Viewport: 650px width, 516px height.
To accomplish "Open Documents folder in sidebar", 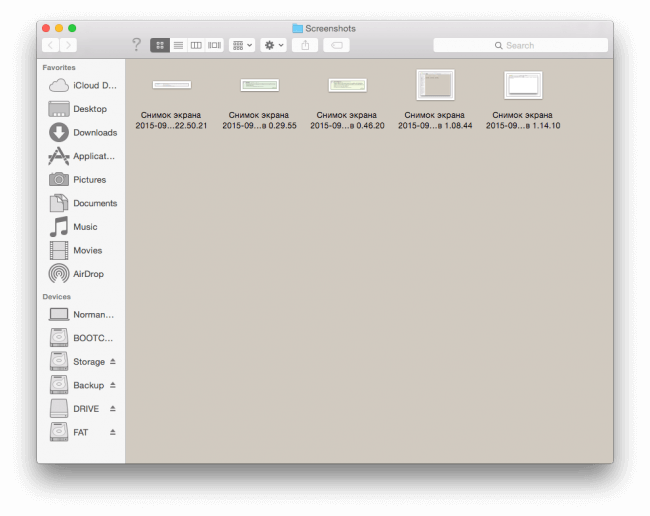I will click(x=82, y=203).
